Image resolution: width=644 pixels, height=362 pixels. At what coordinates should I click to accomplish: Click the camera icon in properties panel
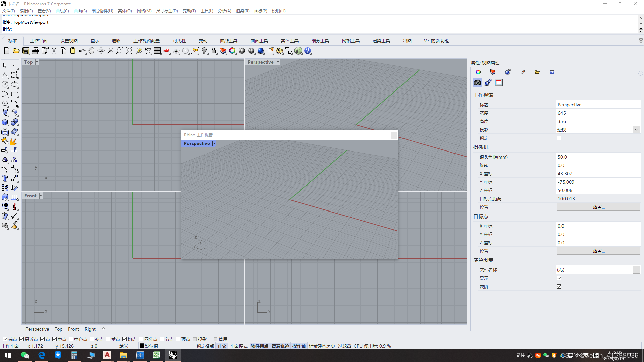tap(477, 82)
